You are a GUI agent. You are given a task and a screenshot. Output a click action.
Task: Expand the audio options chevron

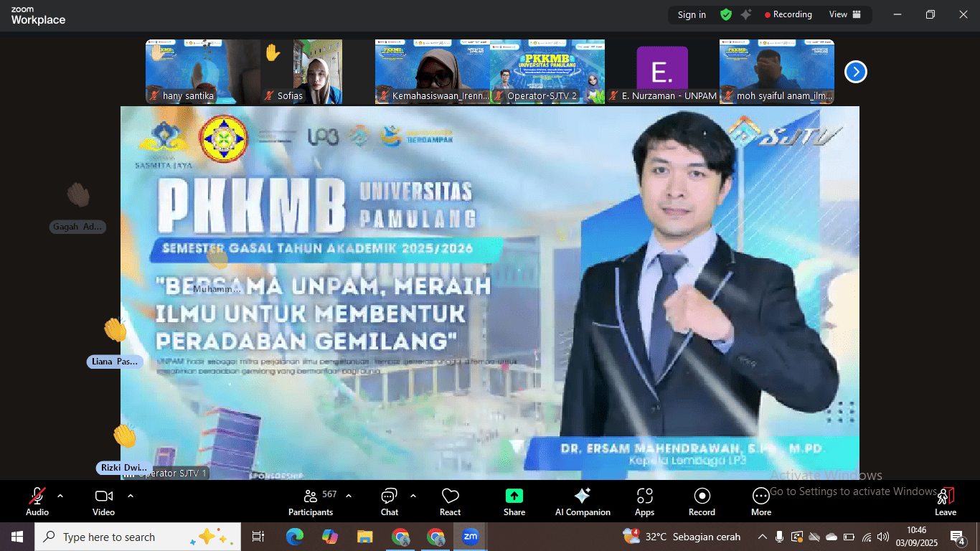[60, 496]
